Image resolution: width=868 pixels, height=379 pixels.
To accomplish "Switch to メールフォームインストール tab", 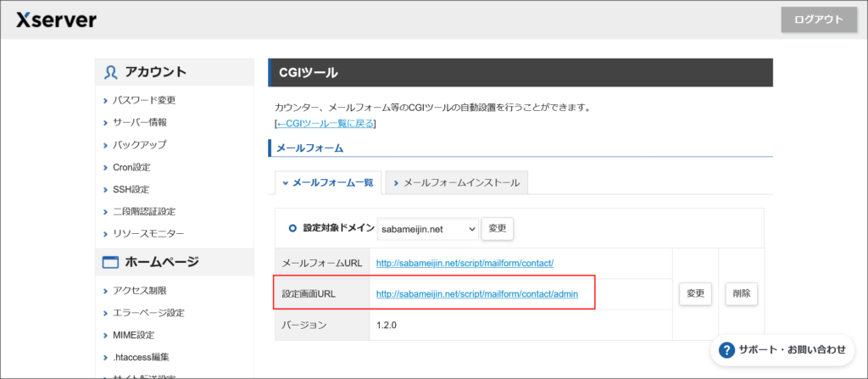I will tap(457, 182).
